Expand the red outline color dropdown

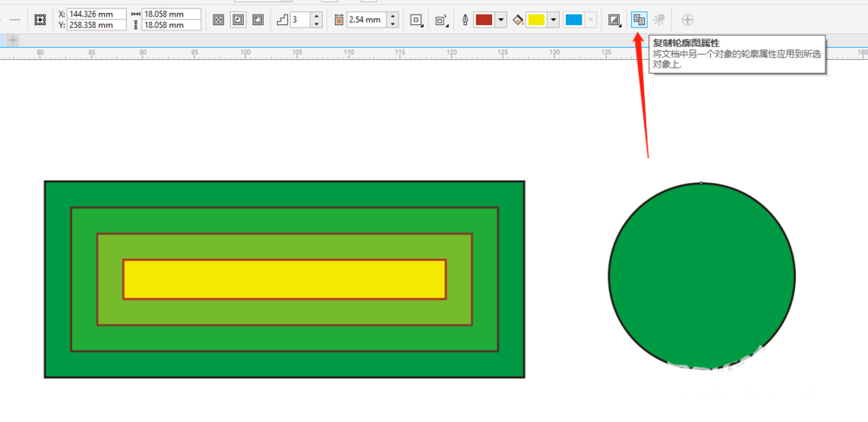pyautogui.click(x=501, y=19)
